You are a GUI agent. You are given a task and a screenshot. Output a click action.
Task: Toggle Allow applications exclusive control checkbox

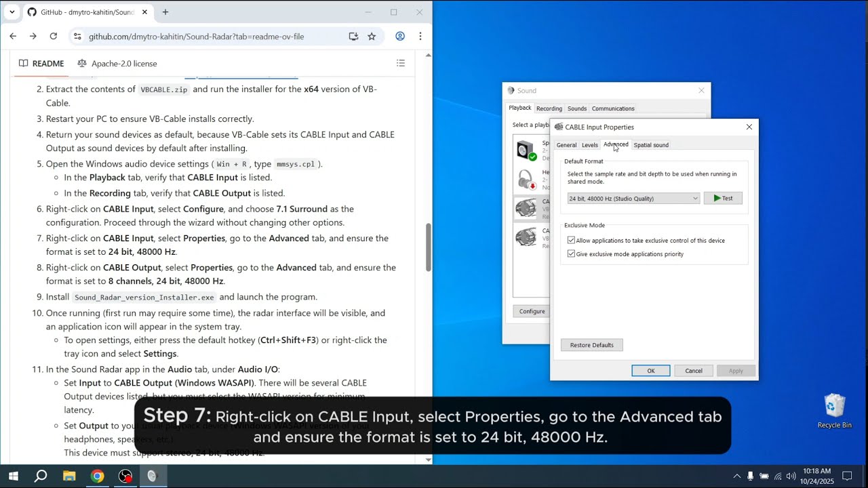(571, 241)
